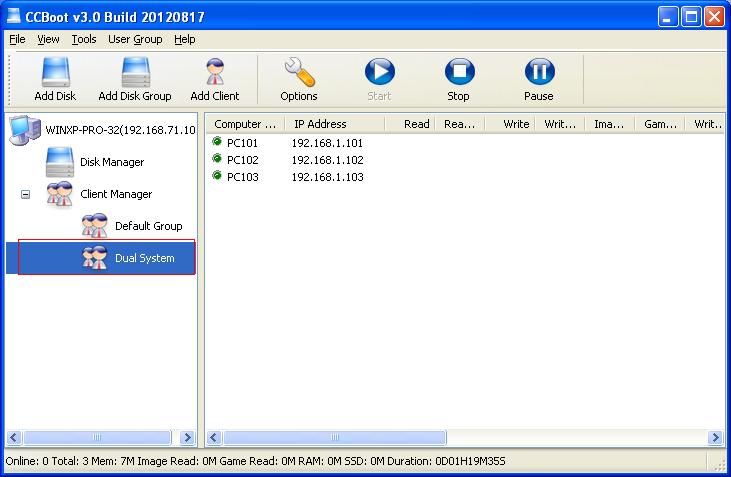The image size is (731, 477).
Task: Collapse the Client Manager tree node
Action: click(x=26, y=194)
